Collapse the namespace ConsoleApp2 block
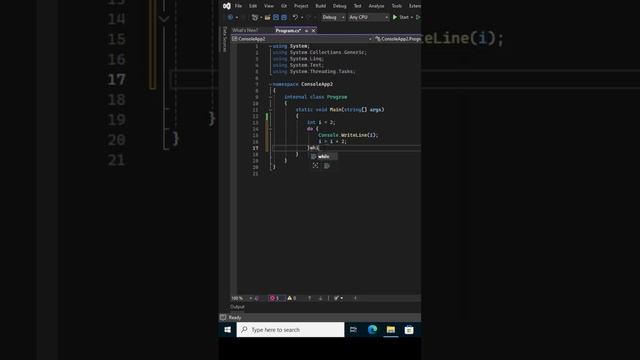 (x=270, y=84)
